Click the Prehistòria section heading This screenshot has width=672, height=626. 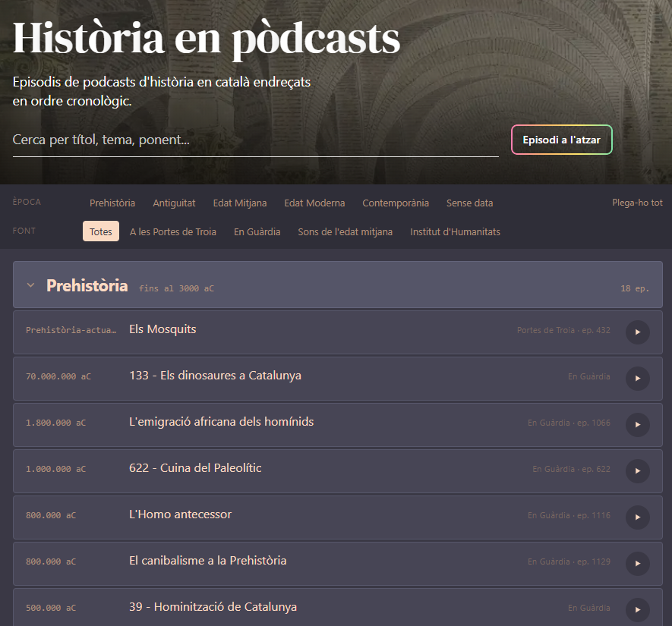click(87, 285)
